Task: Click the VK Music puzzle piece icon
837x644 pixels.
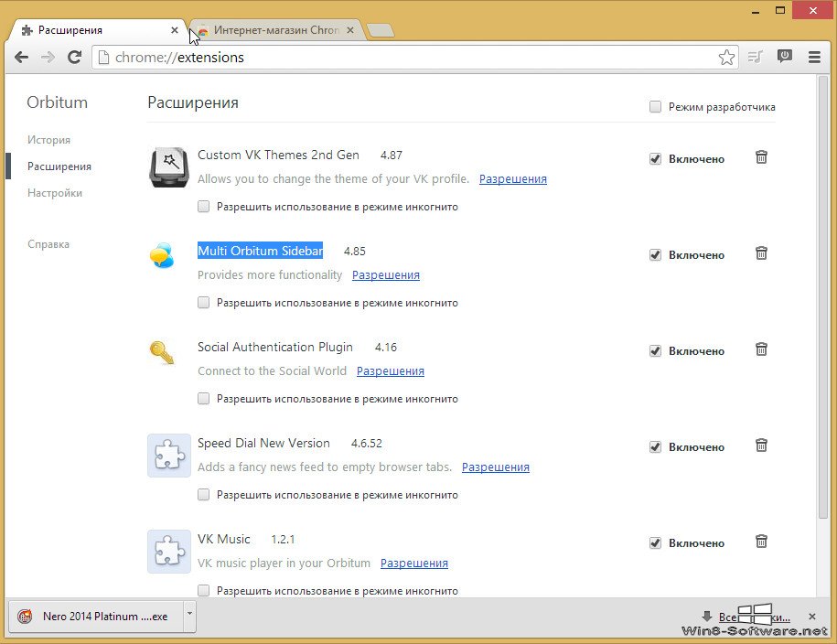Action: [168, 552]
